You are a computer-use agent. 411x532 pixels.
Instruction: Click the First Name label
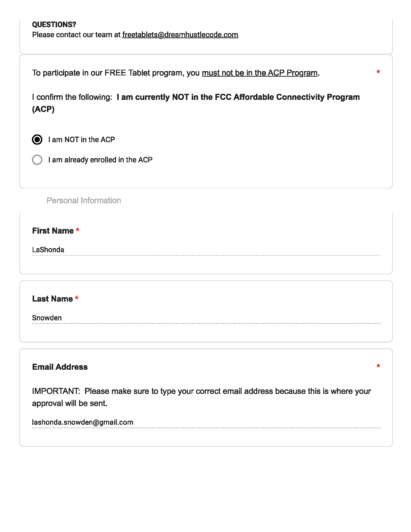coord(53,231)
